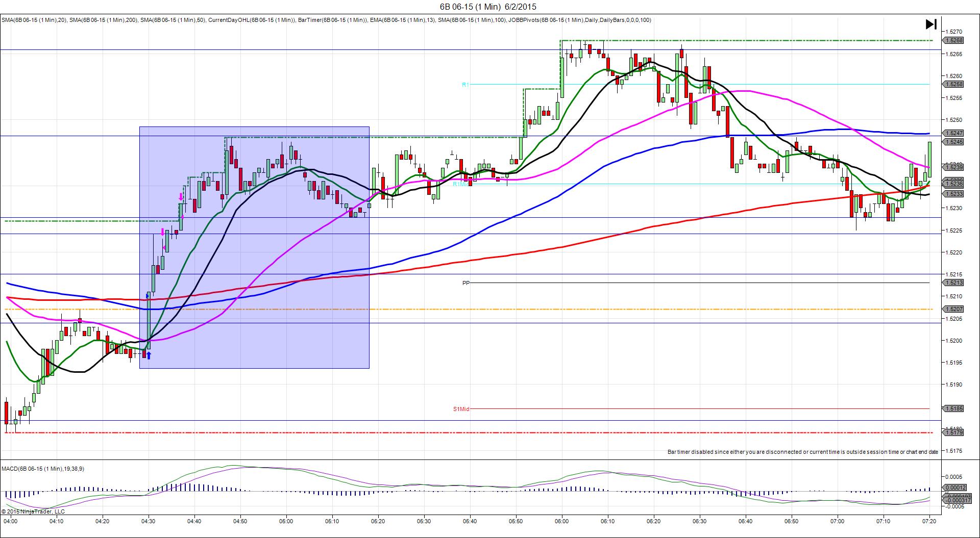The width and height of the screenshot is (980, 538).
Task: Click the indicator list text at top
Action: (327, 20)
